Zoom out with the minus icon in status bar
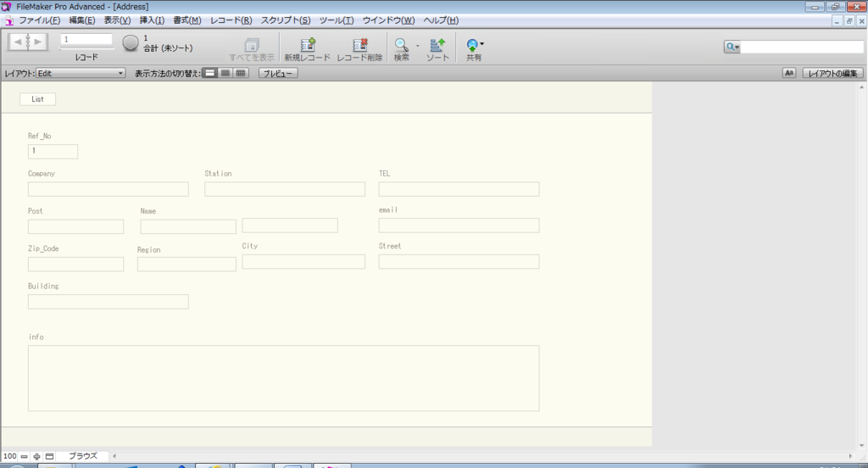This screenshot has height=468, width=868. [x=24, y=456]
